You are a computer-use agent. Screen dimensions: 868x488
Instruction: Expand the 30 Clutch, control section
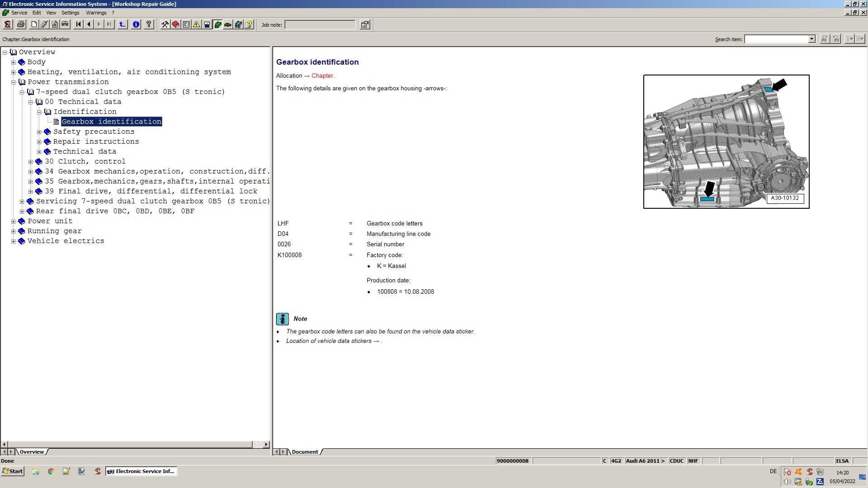(32, 161)
